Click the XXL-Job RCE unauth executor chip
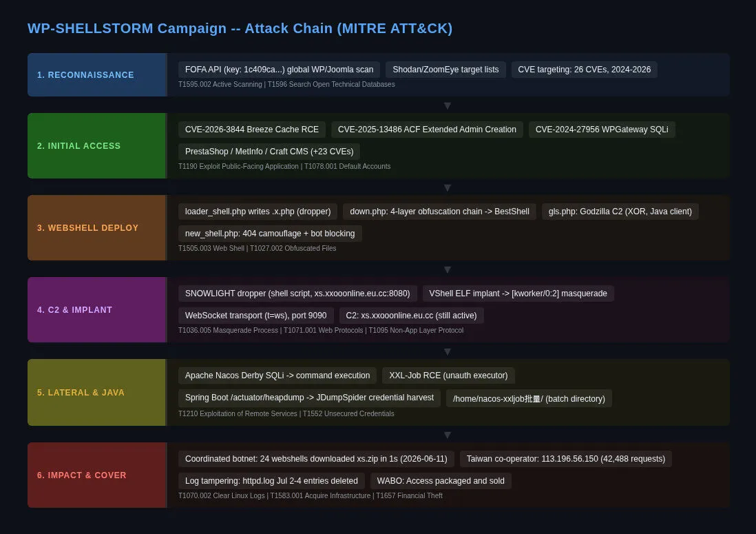The width and height of the screenshot is (756, 534). coord(448,376)
